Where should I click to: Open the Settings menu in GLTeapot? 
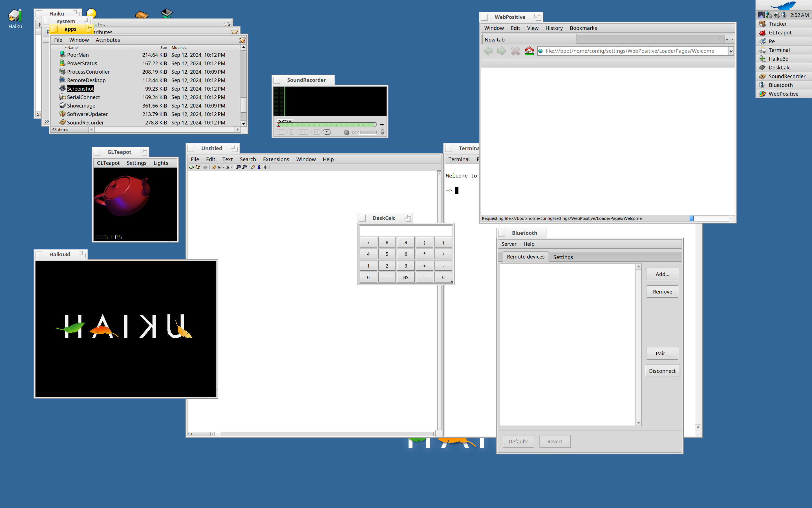click(x=136, y=163)
